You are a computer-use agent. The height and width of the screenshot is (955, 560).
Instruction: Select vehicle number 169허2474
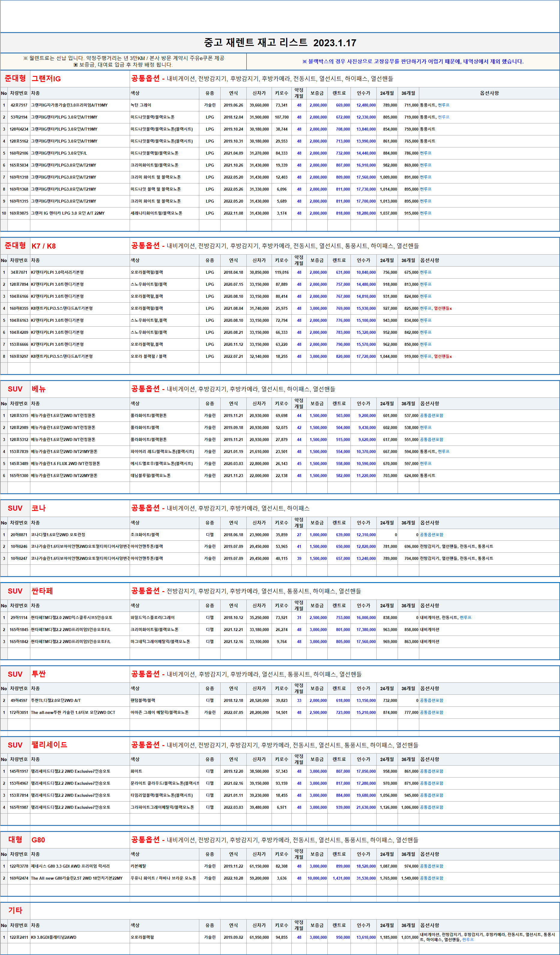coord(19,878)
